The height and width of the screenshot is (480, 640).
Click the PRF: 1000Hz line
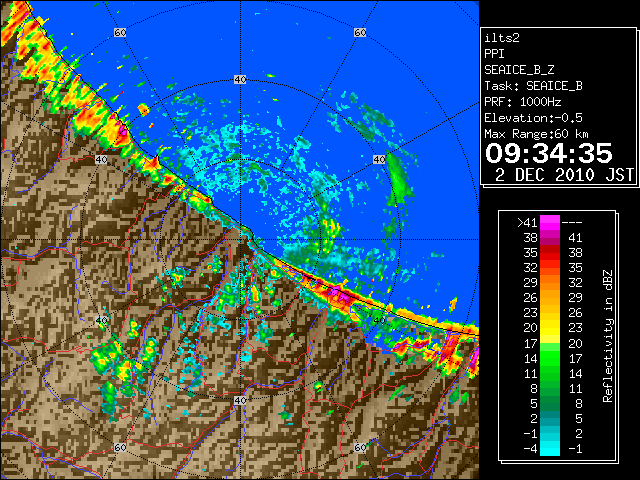[x=523, y=102]
